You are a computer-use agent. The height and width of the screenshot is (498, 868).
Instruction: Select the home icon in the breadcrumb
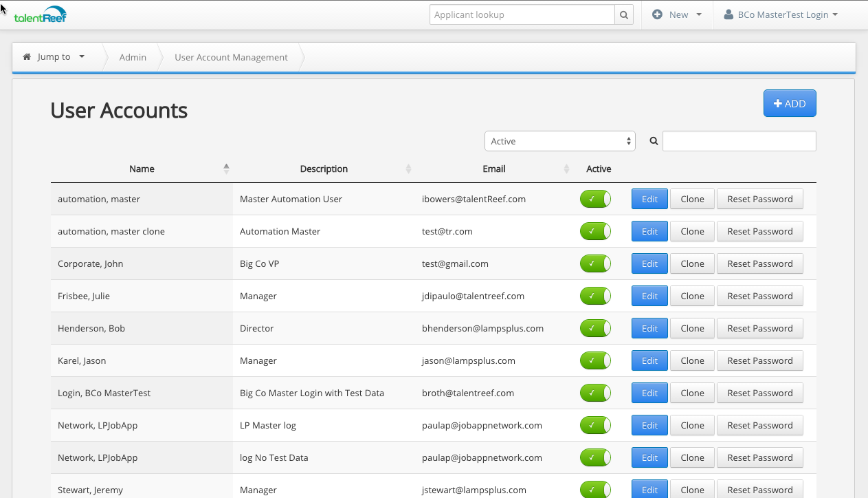coord(26,57)
